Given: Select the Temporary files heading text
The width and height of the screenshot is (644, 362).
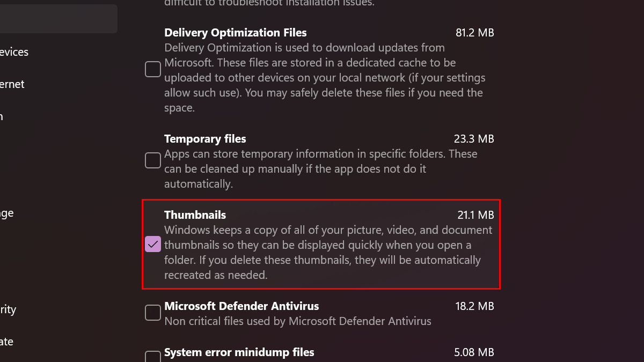Looking at the screenshot, I should tap(205, 139).
